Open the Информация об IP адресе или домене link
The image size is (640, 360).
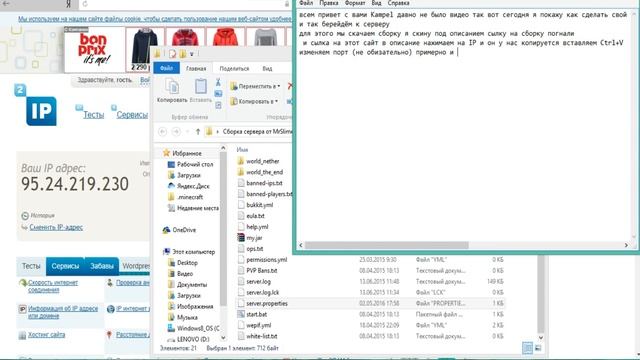click(63, 312)
